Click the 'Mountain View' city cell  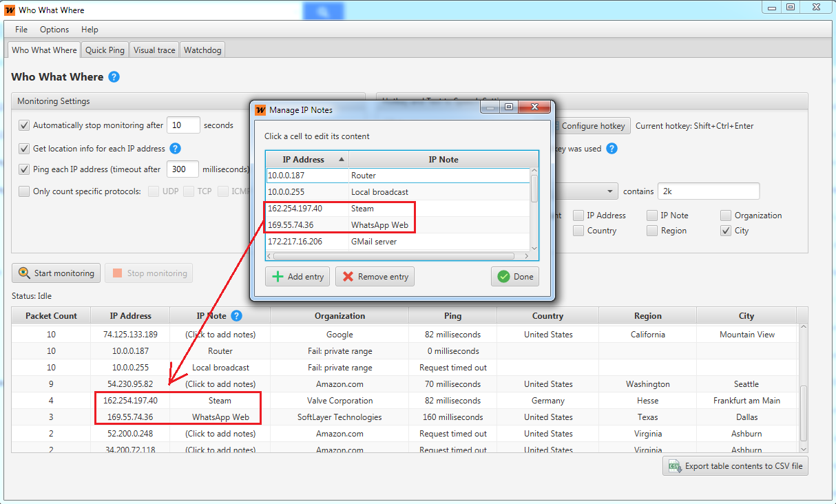tap(747, 335)
